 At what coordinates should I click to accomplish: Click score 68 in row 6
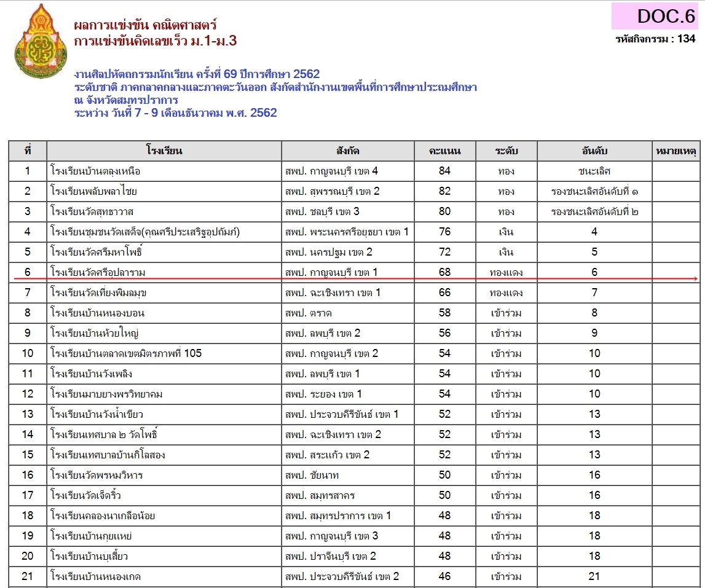point(444,272)
